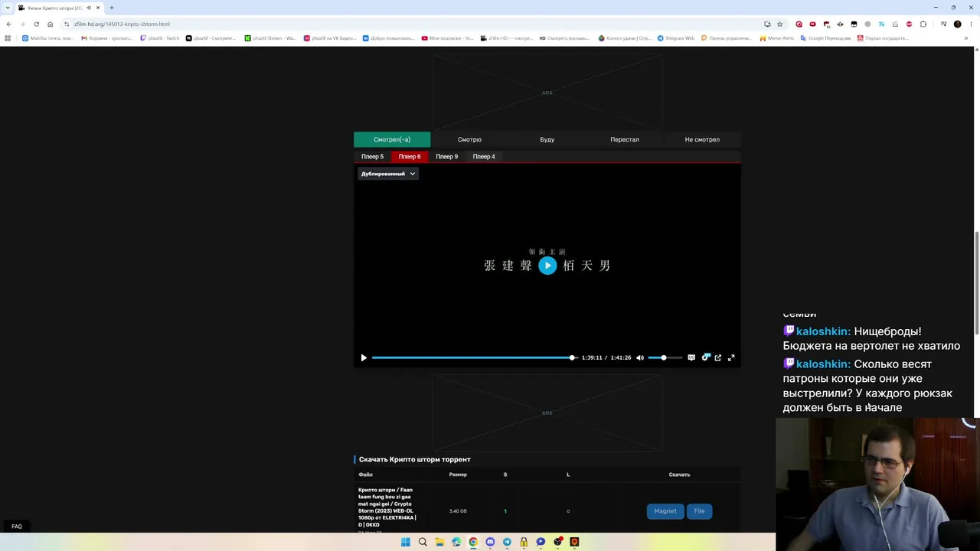The height and width of the screenshot is (551, 980).
Task: Open the Добро пожаловать bookmark
Action: coord(389,38)
